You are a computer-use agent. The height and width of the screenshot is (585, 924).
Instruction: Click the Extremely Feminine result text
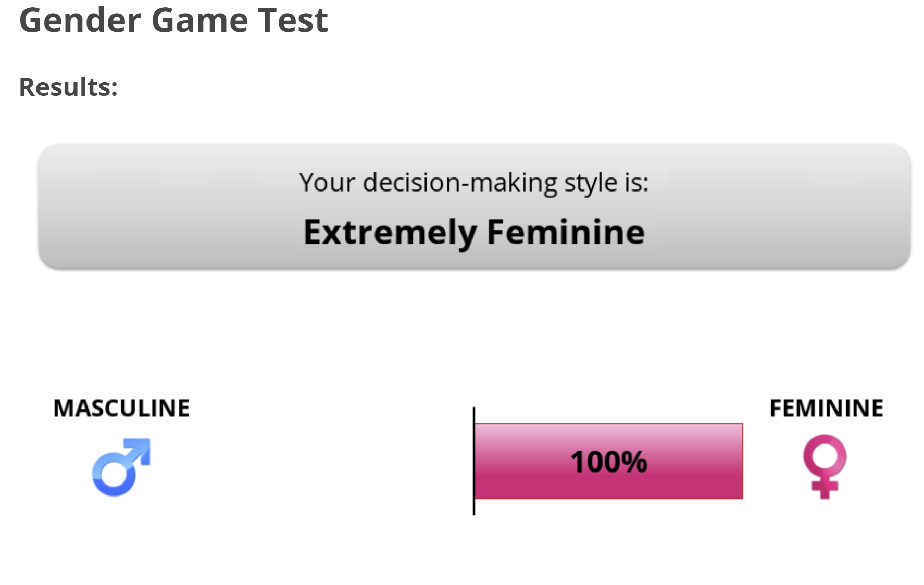(x=474, y=232)
